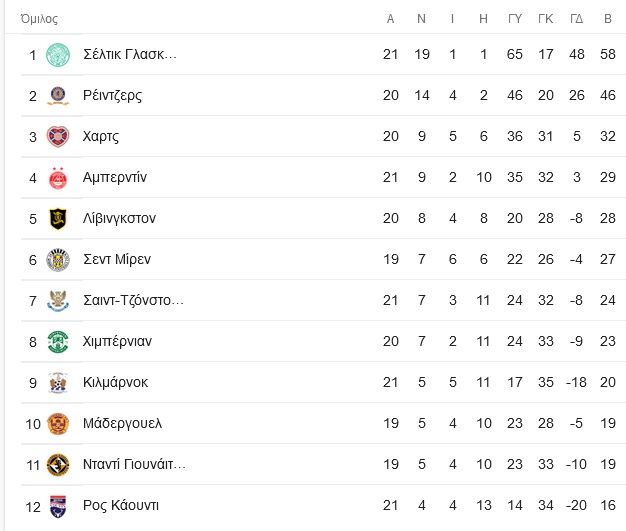Click the Λίβινγκστον team name
626x531 pixels.
click(x=119, y=218)
